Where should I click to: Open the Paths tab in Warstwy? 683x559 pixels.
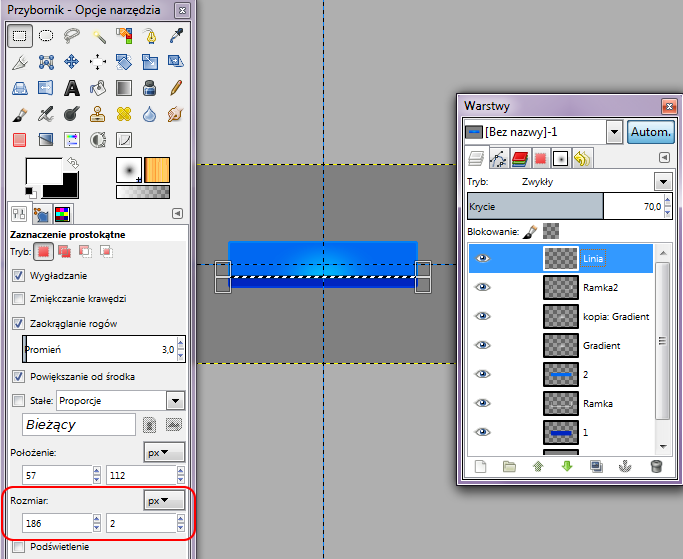tap(498, 158)
